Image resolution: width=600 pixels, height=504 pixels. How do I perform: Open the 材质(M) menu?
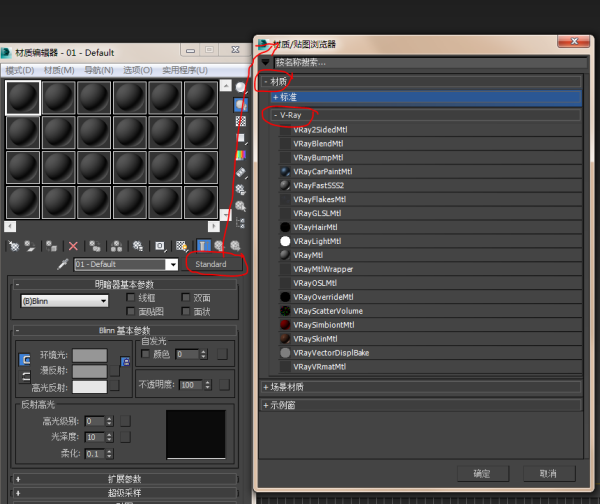point(59,70)
